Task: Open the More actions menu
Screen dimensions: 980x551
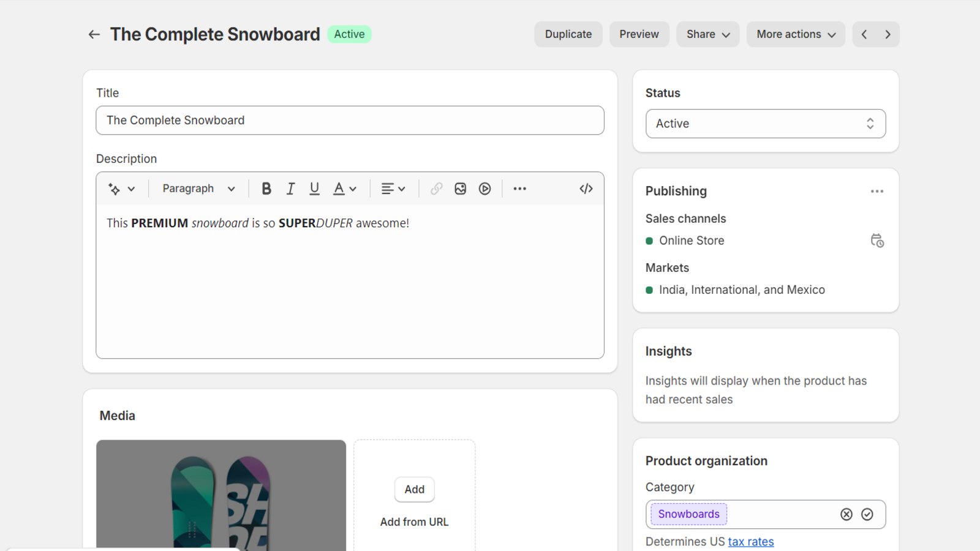Action: 796,34
